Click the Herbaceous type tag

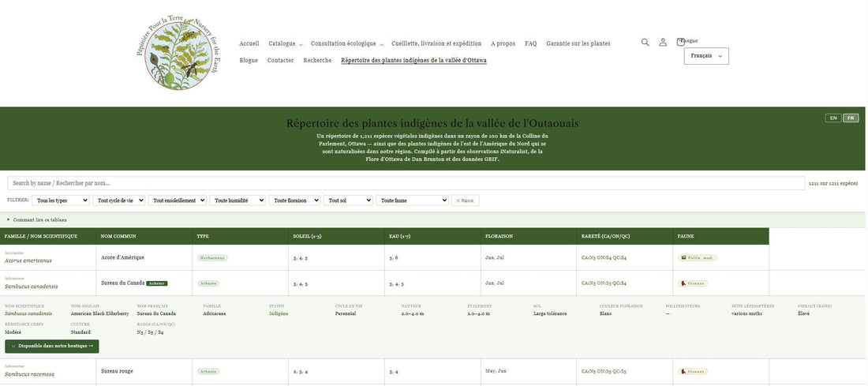coord(212,257)
